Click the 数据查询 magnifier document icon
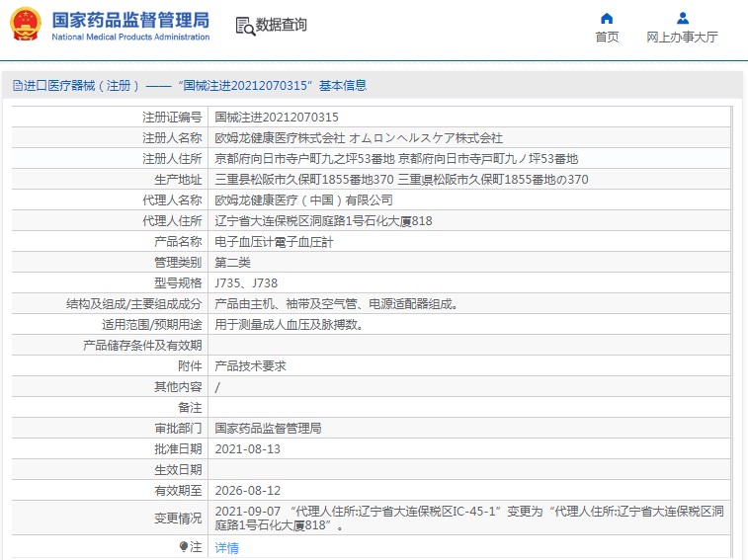748x560 pixels. tap(245, 26)
